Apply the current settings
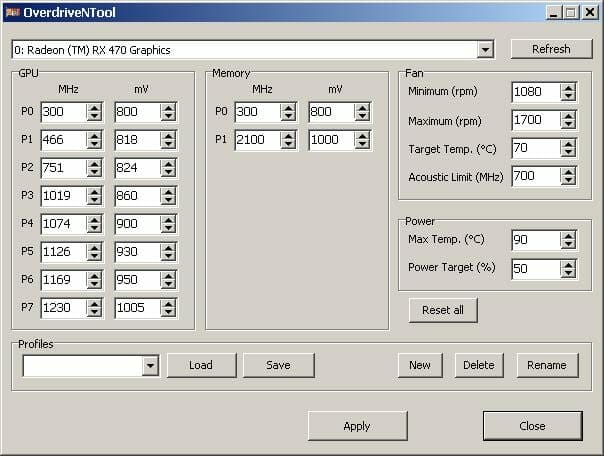The height and width of the screenshot is (456, 604). (x=357, y=426)
